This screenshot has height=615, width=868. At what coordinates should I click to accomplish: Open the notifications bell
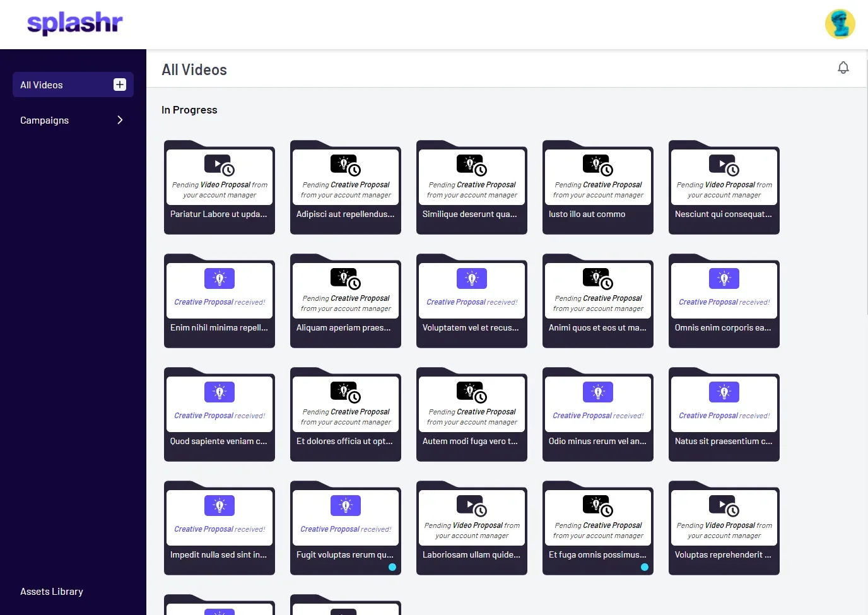[x=843, y=67]
